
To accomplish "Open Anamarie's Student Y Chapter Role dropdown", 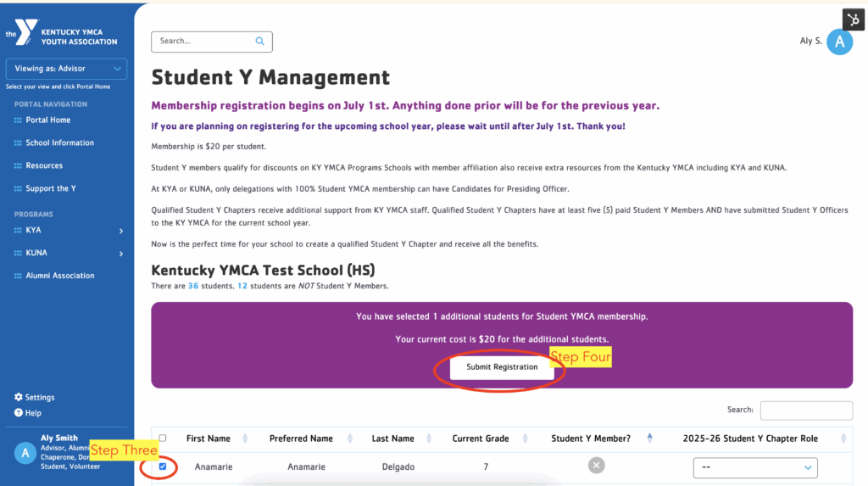I will [x=754, y=467].
